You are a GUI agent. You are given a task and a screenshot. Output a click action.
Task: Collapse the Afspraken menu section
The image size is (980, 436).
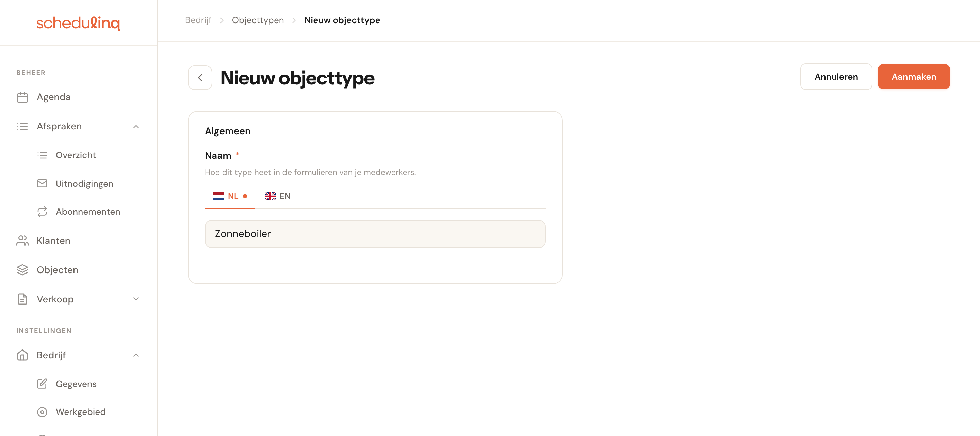pyautogui.click(x=136, y=126)
